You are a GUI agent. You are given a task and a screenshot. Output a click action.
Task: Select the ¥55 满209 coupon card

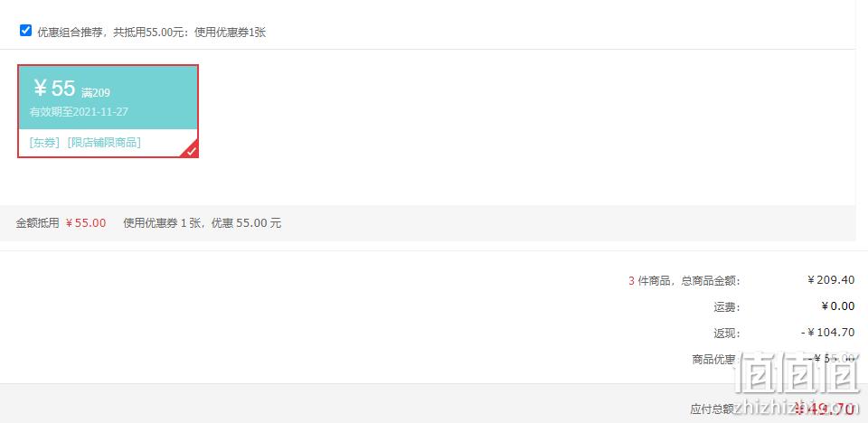pos(108,111)
